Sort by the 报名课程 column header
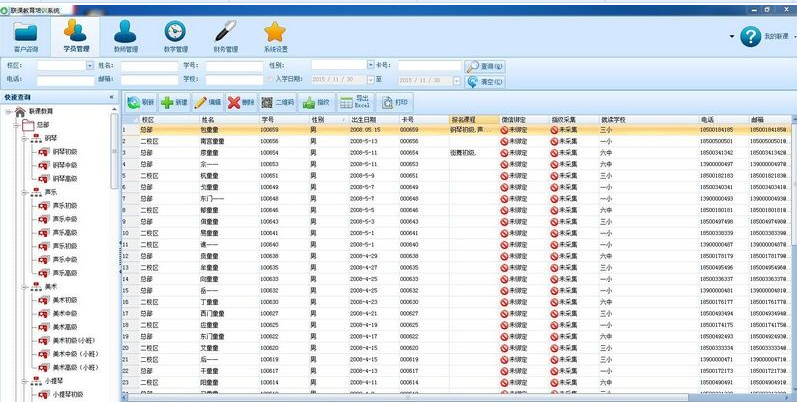The width and height of the screenshot is (797, 402). pyautogui.click(x=474, y=120)
